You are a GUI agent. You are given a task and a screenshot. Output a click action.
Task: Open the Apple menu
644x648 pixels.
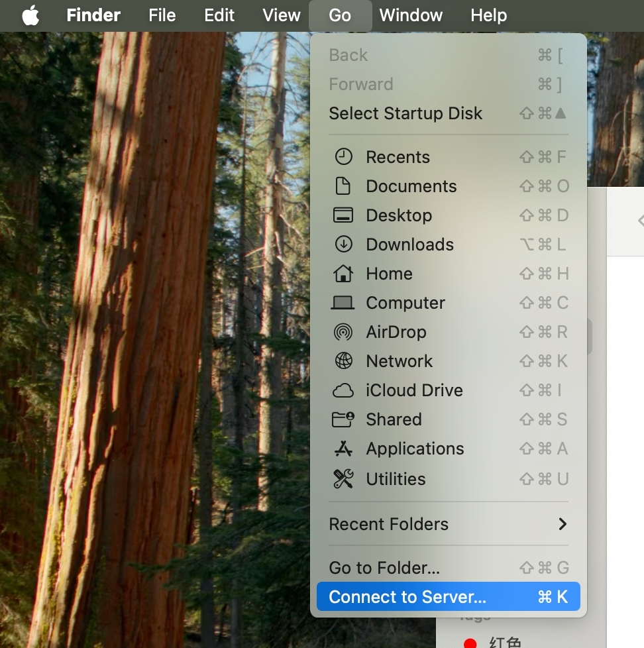(30, 15)
